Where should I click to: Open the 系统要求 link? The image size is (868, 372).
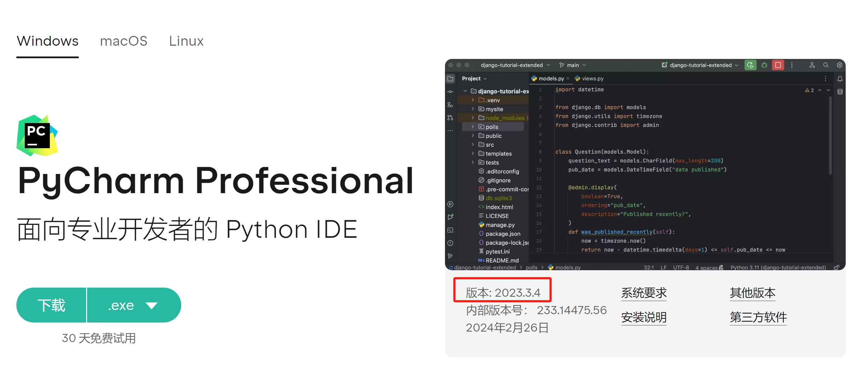[x=644, y=293]
